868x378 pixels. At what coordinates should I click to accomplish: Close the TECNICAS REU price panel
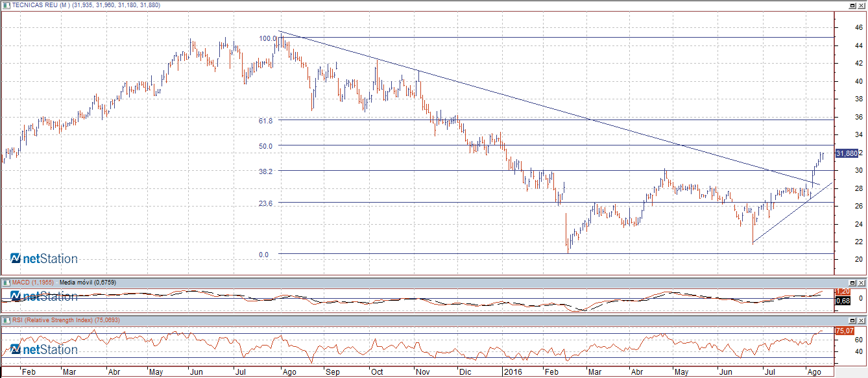click(x=862, y=5)
